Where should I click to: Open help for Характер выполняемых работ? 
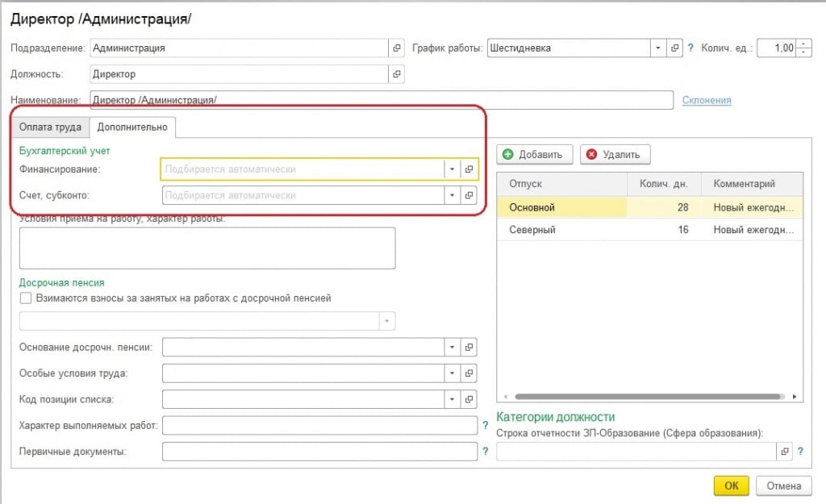[x=485, y=425]
